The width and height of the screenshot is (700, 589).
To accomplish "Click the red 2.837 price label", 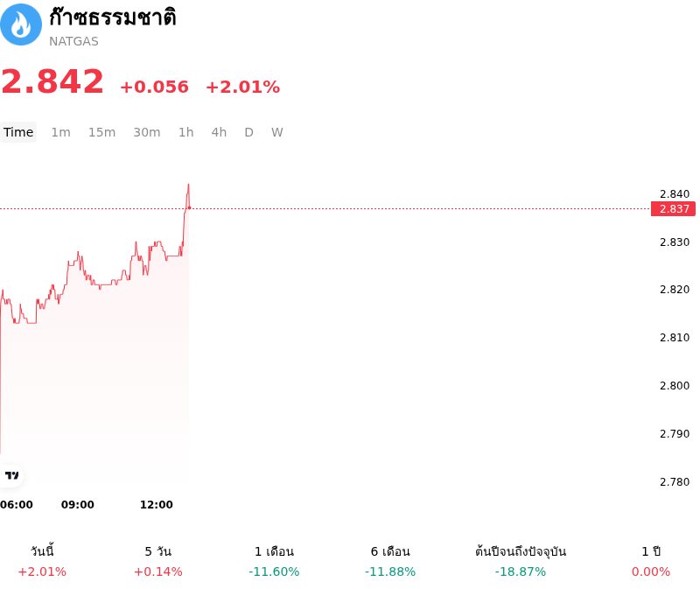I will click(673, 209).
